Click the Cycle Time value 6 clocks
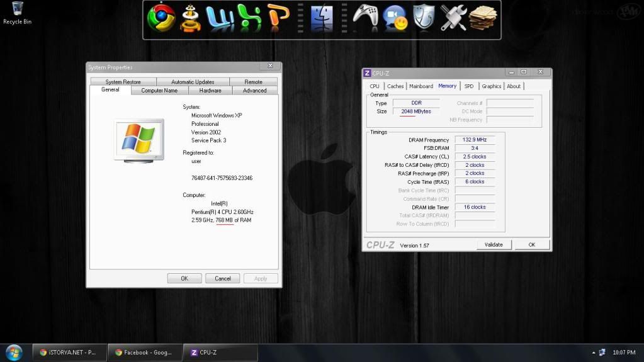The image size is (644, 362). pos(475,181)
